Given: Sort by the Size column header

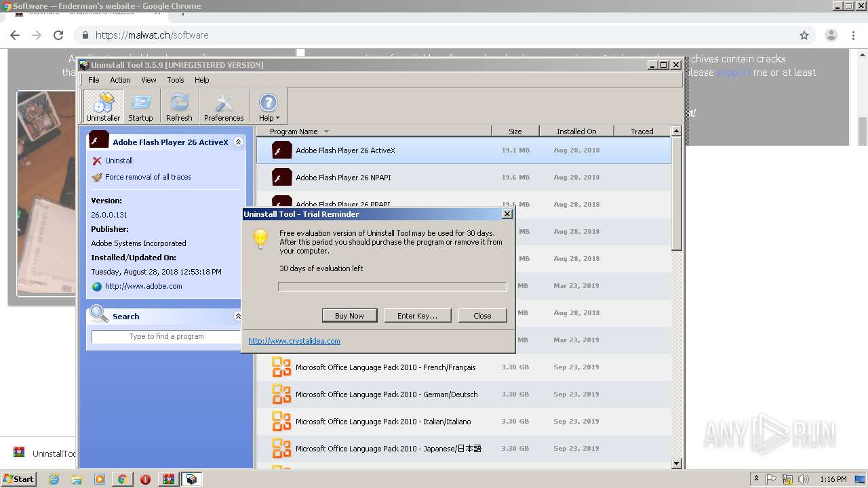Looking at the screenshot, I should click(x=515, y=131).
